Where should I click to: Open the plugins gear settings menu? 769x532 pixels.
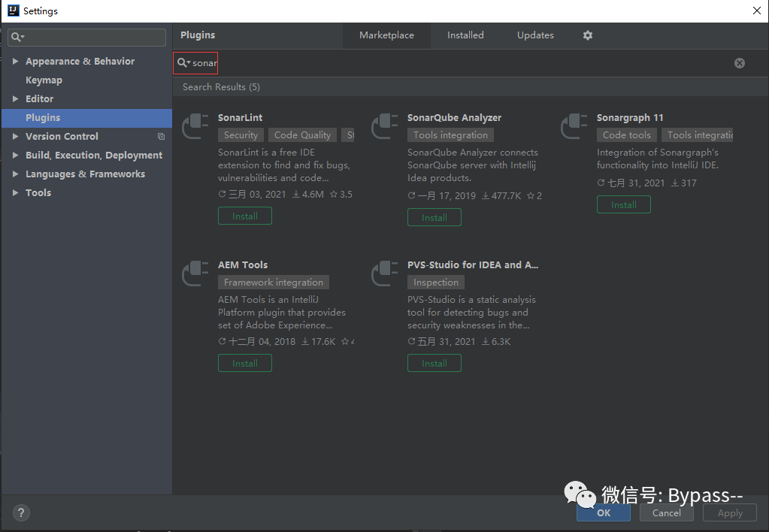coord(588,35)
